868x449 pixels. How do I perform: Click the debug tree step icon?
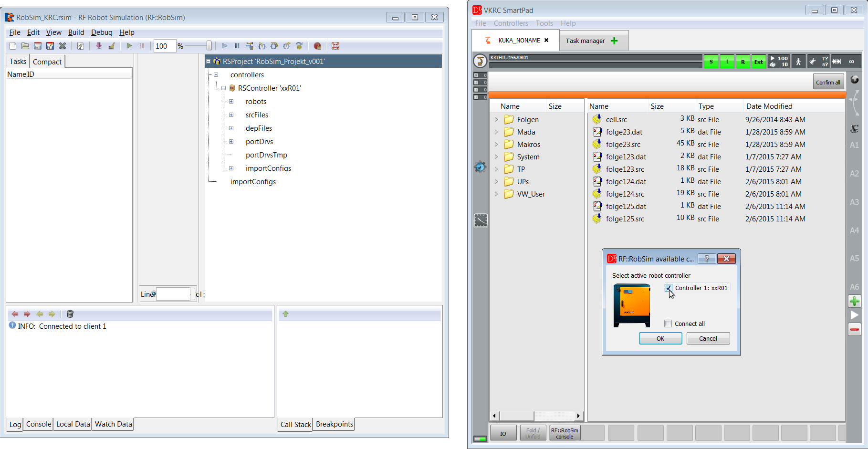[250, 46]
